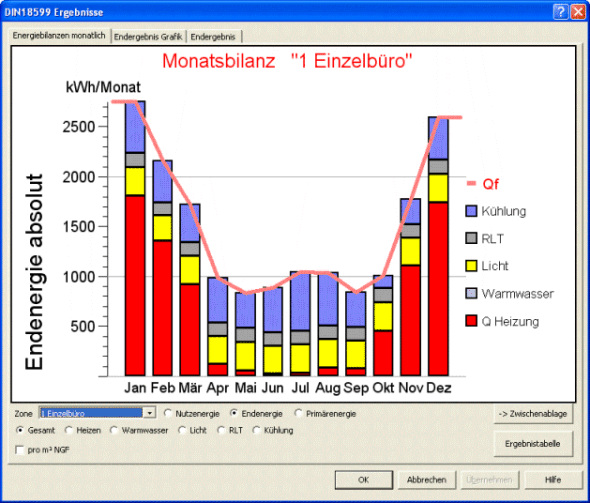Click the Kühlung legend color box
This screenshot has width=590, height=503.
click(471, 211)
